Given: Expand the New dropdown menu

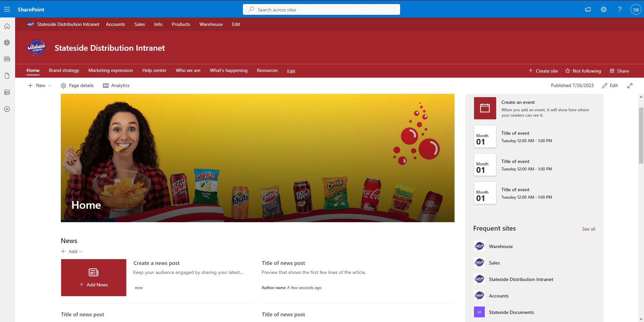Looking at the screenshot, I should click(40, 86).
